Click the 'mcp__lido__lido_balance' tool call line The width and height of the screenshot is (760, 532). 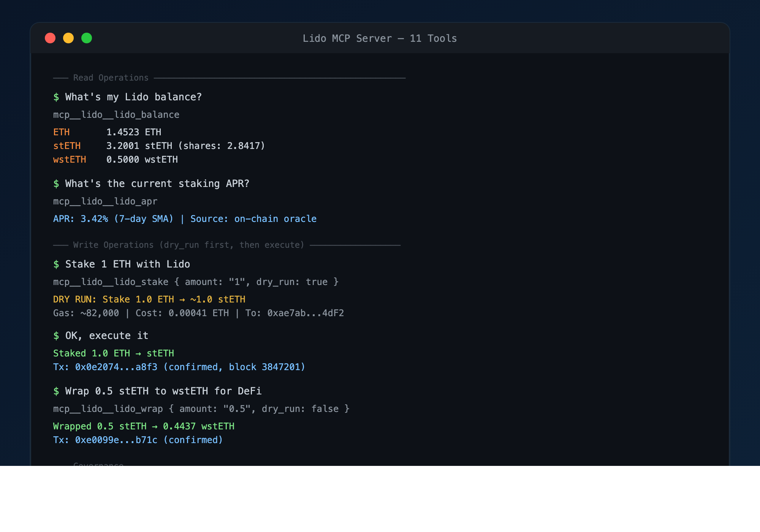click(116, 115)
